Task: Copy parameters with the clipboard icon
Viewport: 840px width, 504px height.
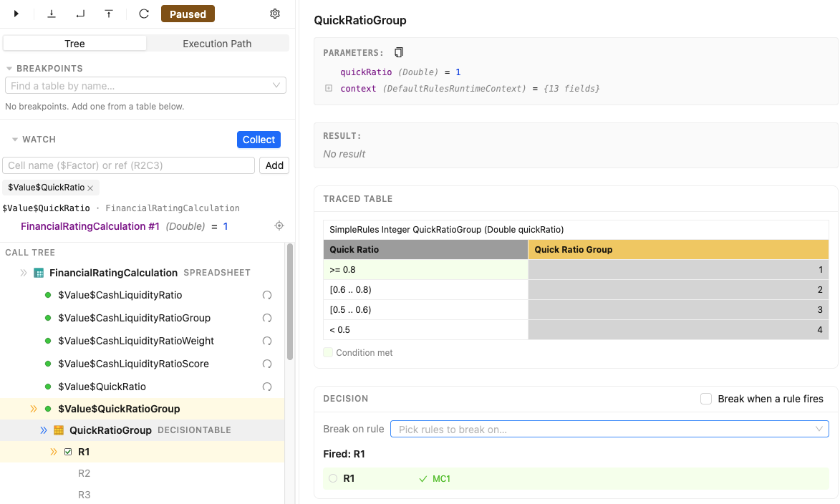Action: (x=399, y=52)
